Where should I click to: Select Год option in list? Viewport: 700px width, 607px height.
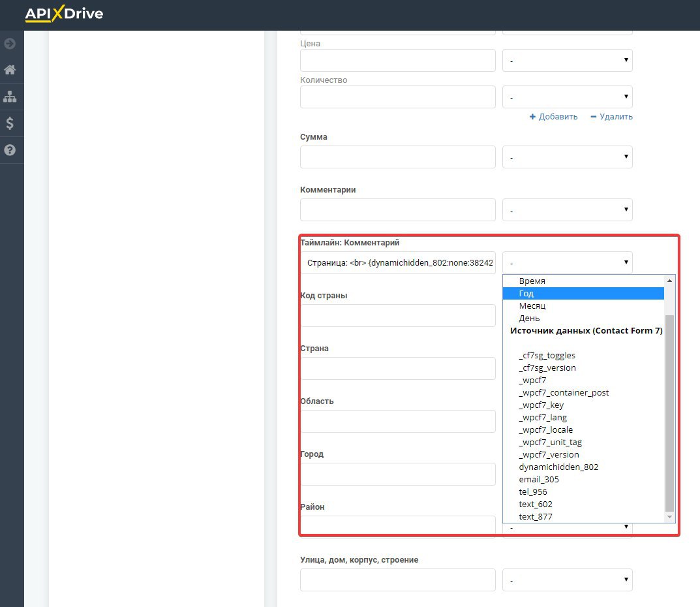click(526, 294)
